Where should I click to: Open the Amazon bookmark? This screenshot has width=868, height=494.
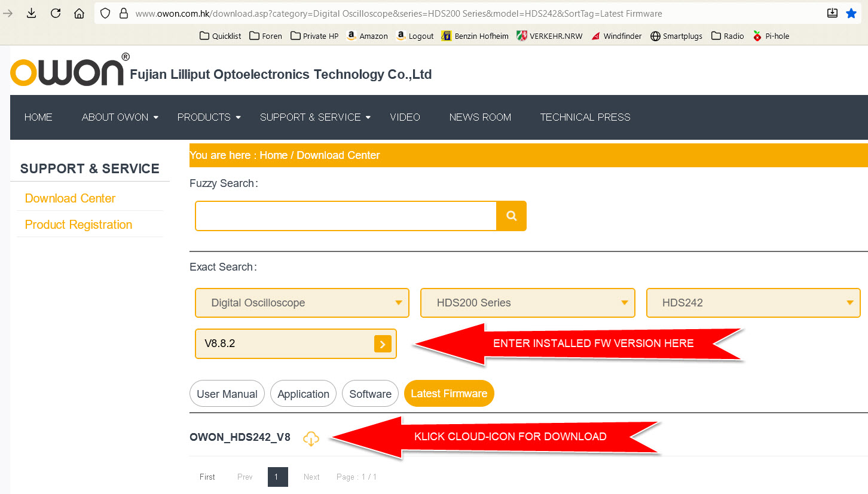367,36
